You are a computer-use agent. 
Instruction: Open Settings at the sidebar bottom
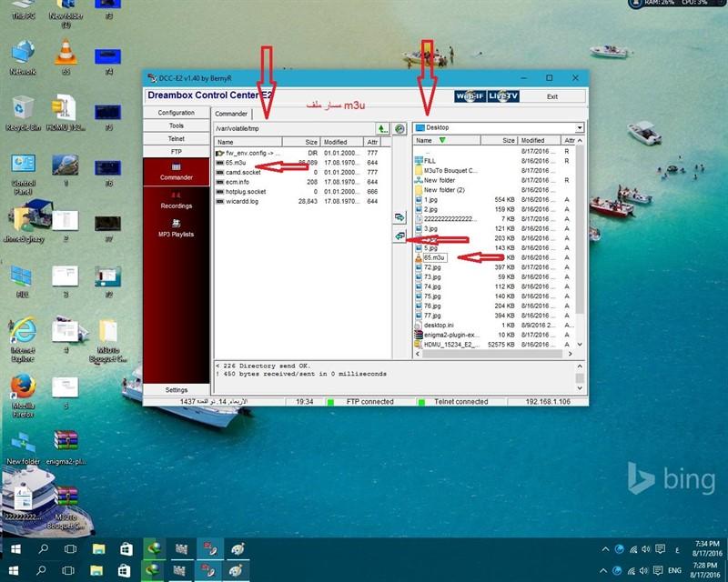coord(176,390)
